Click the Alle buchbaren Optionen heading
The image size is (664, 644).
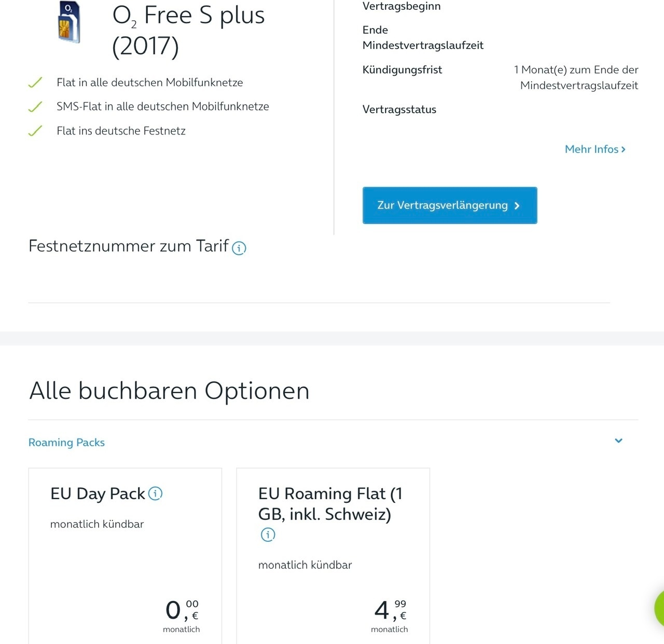coord(169,391)
